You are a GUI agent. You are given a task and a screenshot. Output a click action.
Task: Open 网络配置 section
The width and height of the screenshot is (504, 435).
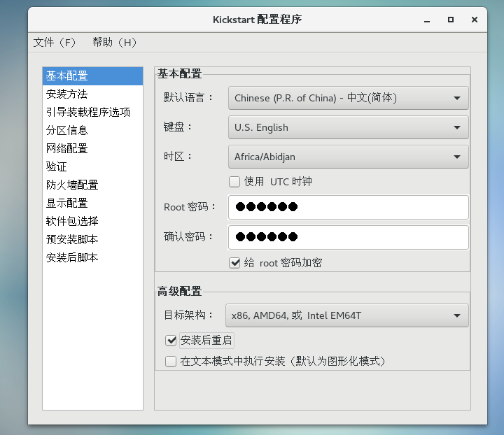point(92,148)
